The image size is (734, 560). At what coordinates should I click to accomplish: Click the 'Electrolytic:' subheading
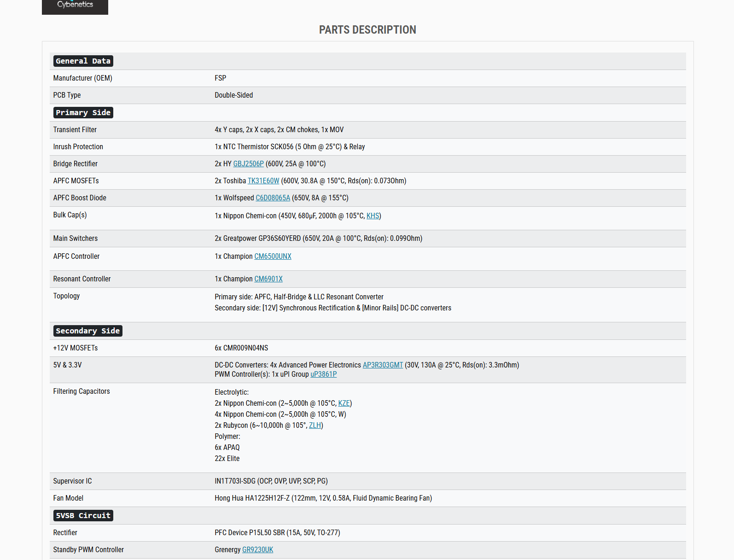click(x=232, y=392)
